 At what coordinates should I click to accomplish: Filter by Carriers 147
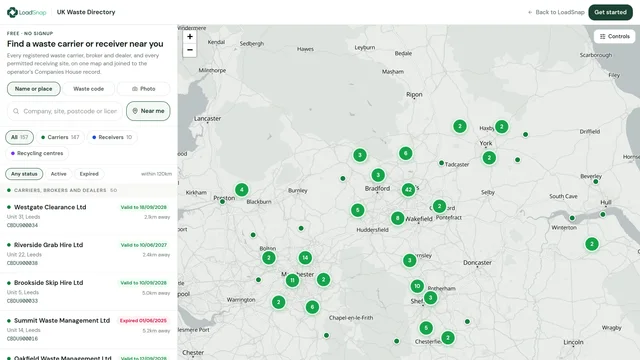(60, 137)
